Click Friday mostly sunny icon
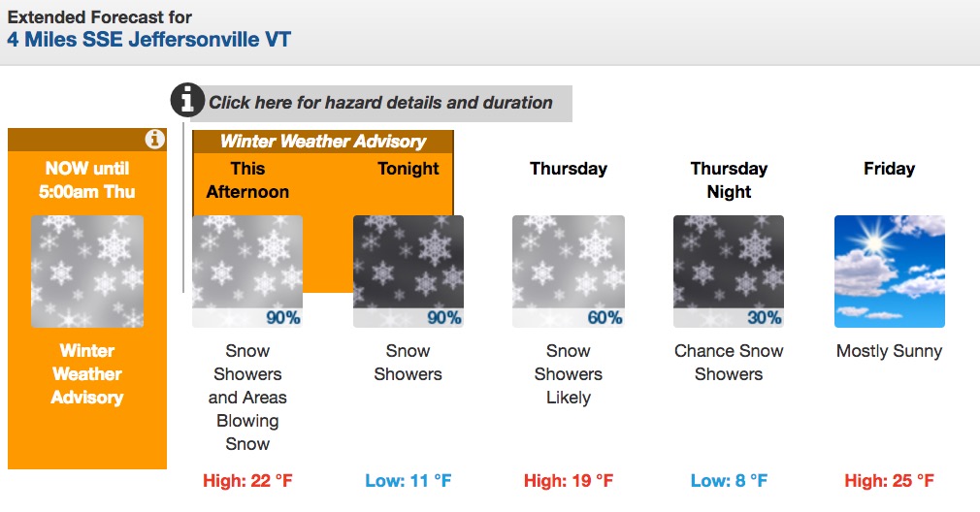The width and height of the screenshot is (980, 512). 890,272
